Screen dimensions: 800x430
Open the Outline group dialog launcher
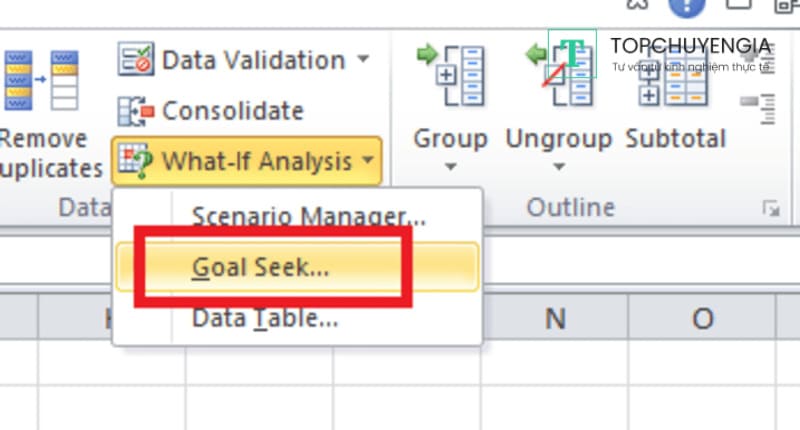pos(770,208)
